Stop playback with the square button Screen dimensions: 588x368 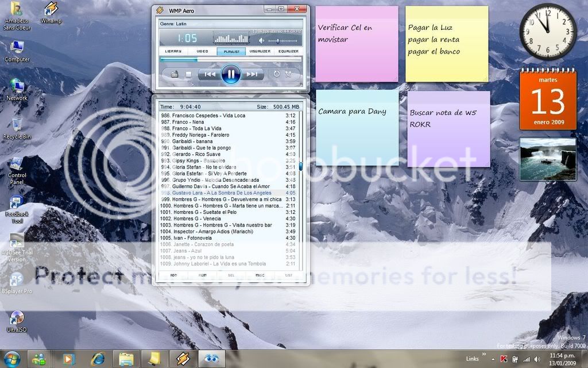pyautogui.click(x=188, y=74)
